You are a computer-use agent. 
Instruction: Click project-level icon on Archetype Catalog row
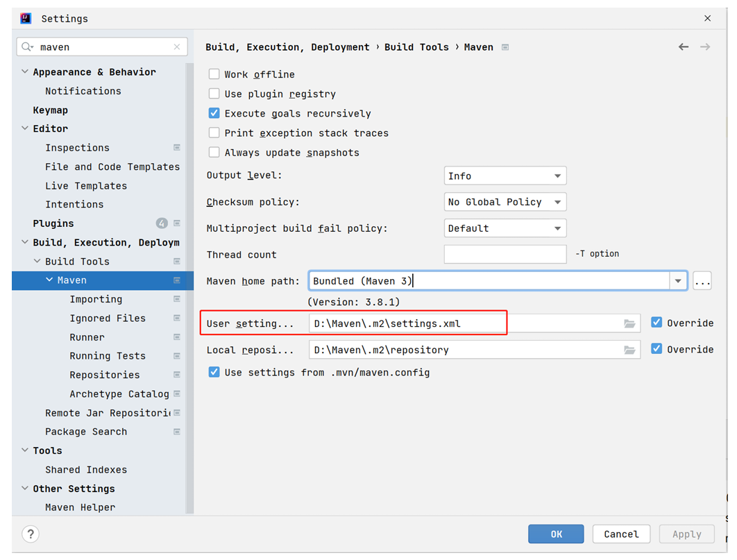(x=177, y=393)
